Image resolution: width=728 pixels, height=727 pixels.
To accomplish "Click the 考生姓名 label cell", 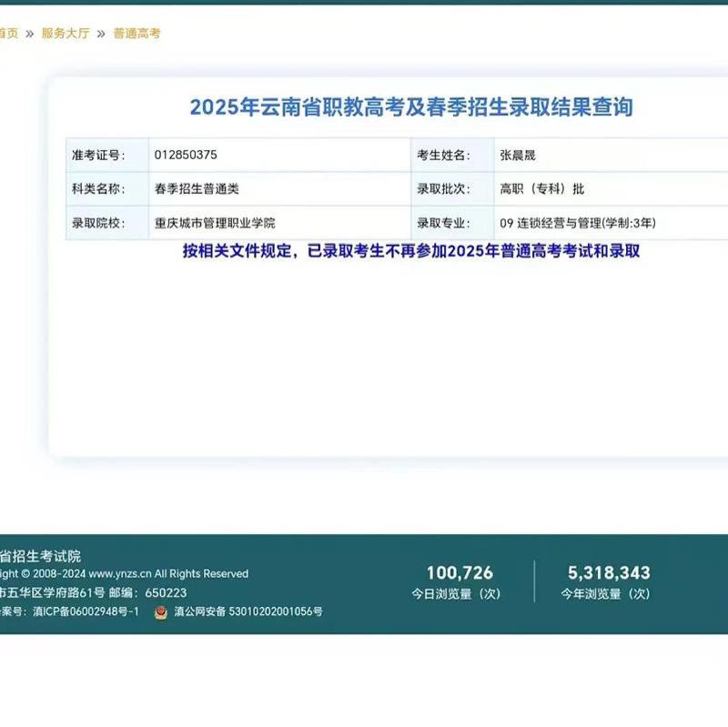I will (x=443, y=155).
